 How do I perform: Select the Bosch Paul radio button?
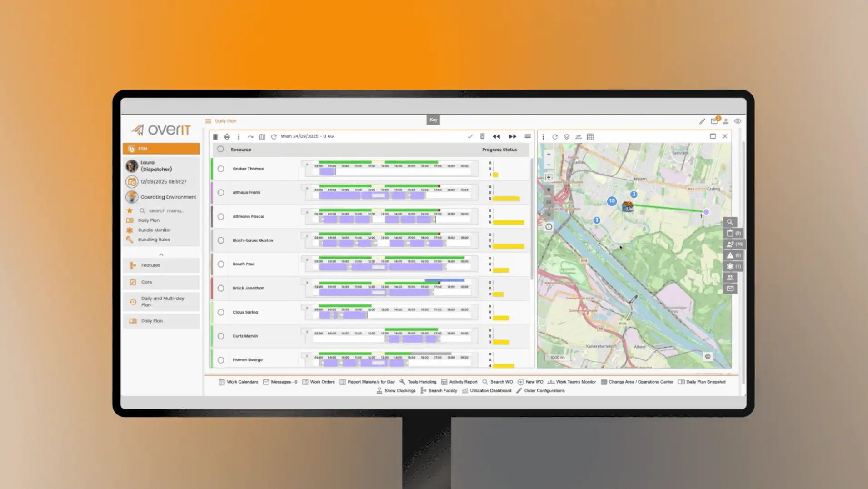coord(221,264)
